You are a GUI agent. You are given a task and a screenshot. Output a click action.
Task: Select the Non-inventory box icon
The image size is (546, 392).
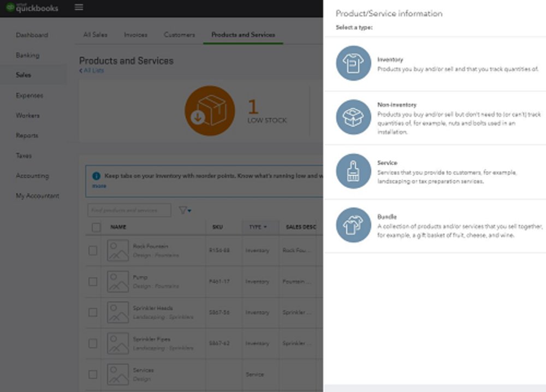tap(353, 117)
